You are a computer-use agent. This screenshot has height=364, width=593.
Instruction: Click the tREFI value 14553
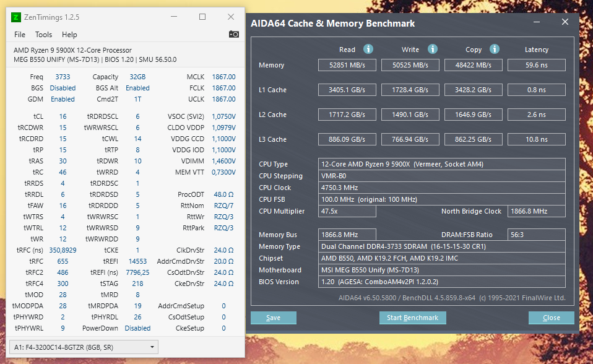click(x=137, y=261)
